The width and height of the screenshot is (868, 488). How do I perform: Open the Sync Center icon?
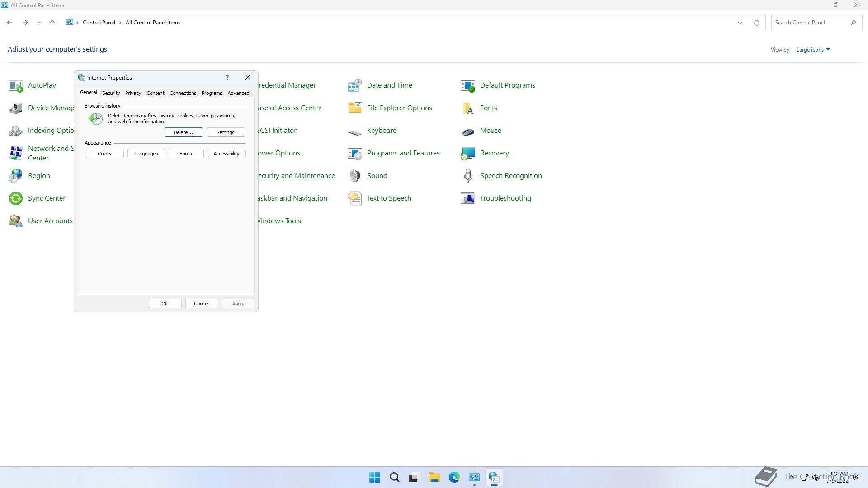click(x=16, y=198)
